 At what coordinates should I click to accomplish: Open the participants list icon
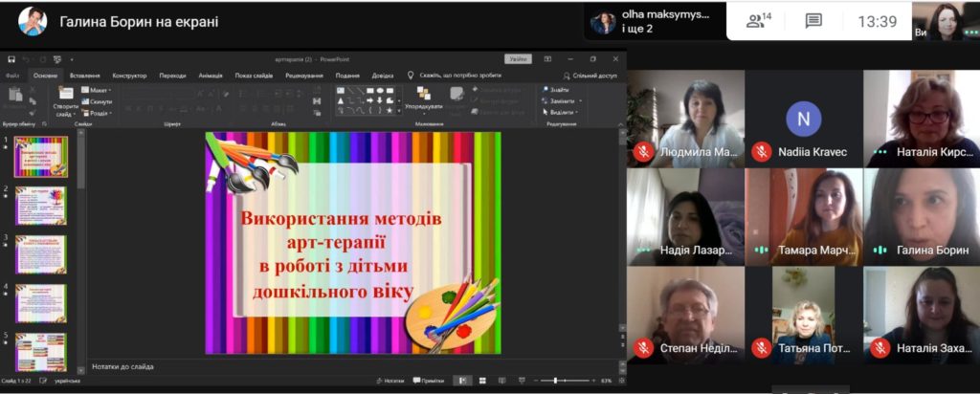(x=758, y=21)
